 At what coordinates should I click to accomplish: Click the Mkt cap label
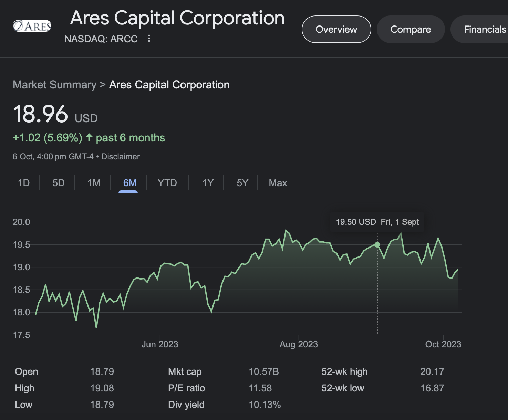(185, 372)
